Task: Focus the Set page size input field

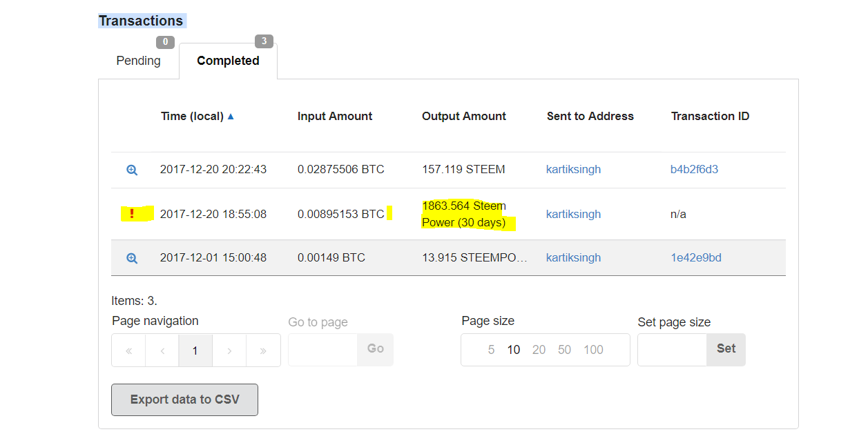Action: click(672, 349)
